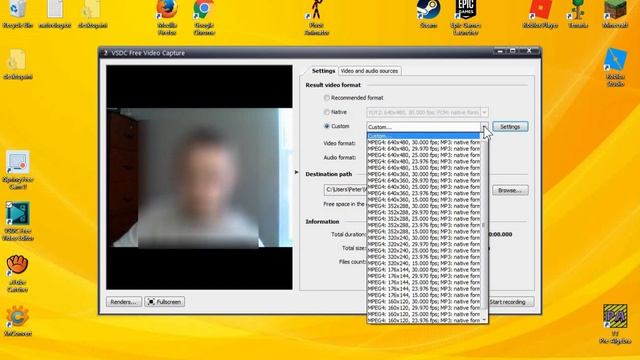Select MPEG4 176x144, 23.976 fps format
The image size is (640, 360).
423,289
